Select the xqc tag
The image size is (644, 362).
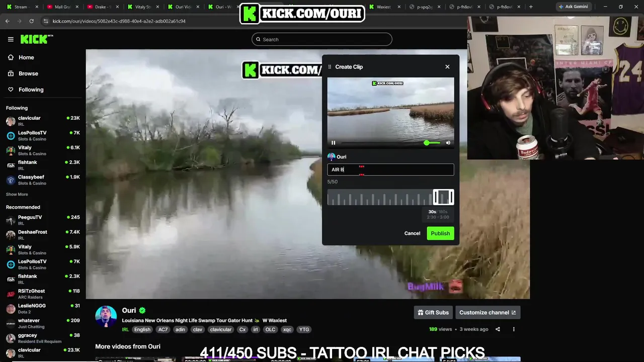pos(287,329)
